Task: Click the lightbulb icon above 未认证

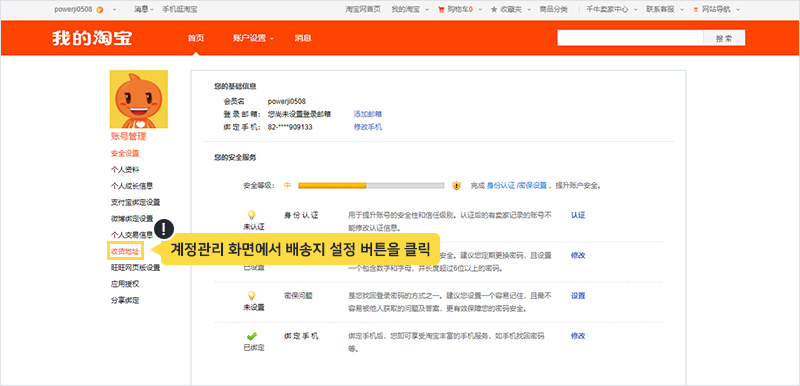Action: (x=251, y=215)
